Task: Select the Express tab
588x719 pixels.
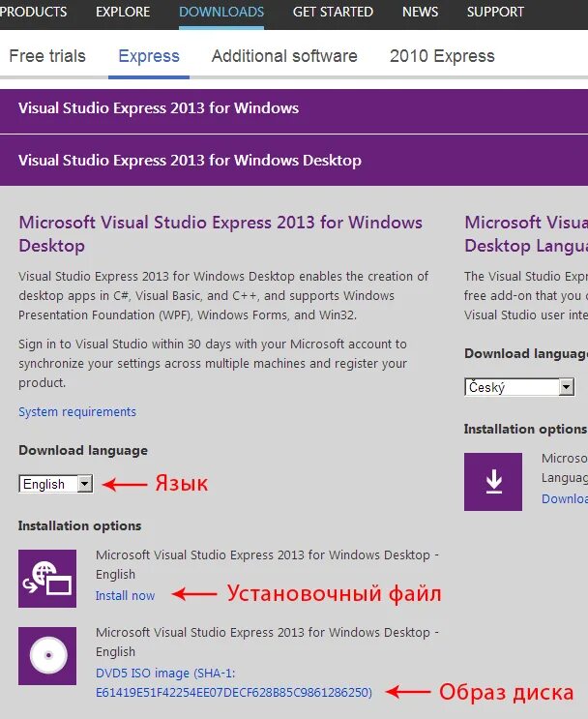Action: (149, 56)
